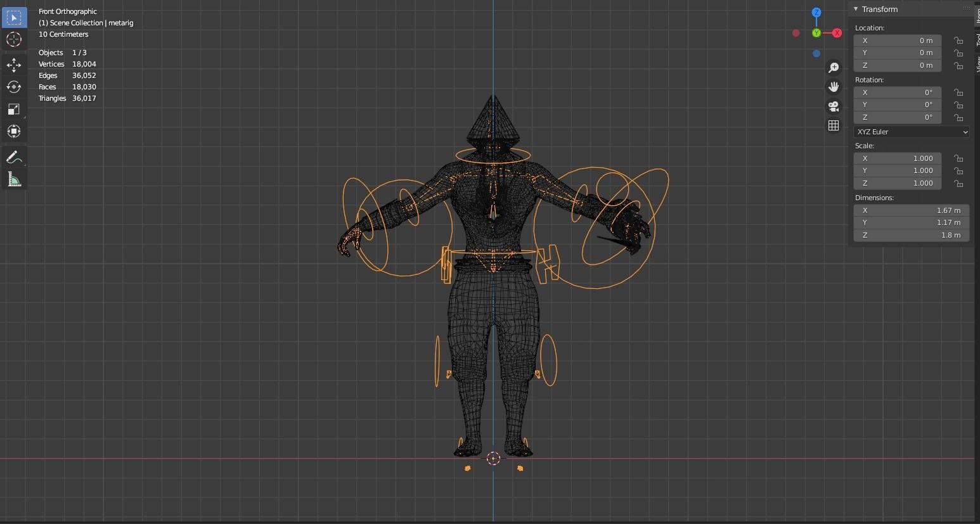Screen dimensions: 980x524
Task: Select the Select Box tool
Action: click(13, 17)
